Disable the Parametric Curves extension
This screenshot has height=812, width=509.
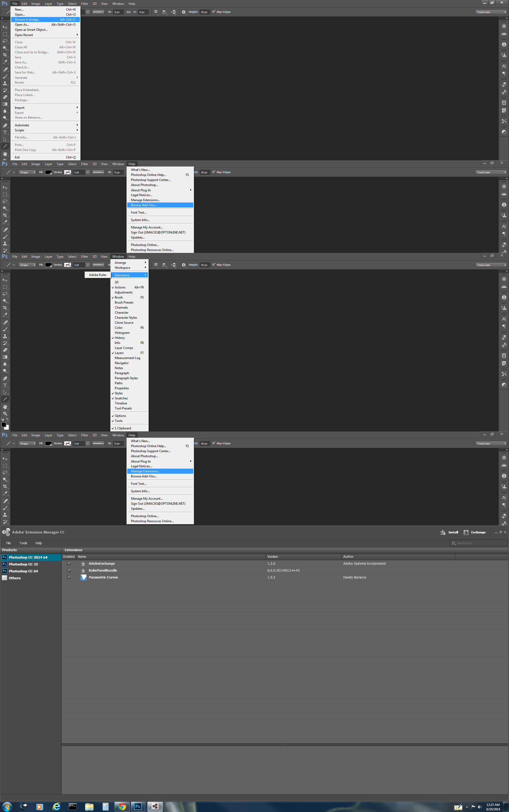(x=69, y=577)
